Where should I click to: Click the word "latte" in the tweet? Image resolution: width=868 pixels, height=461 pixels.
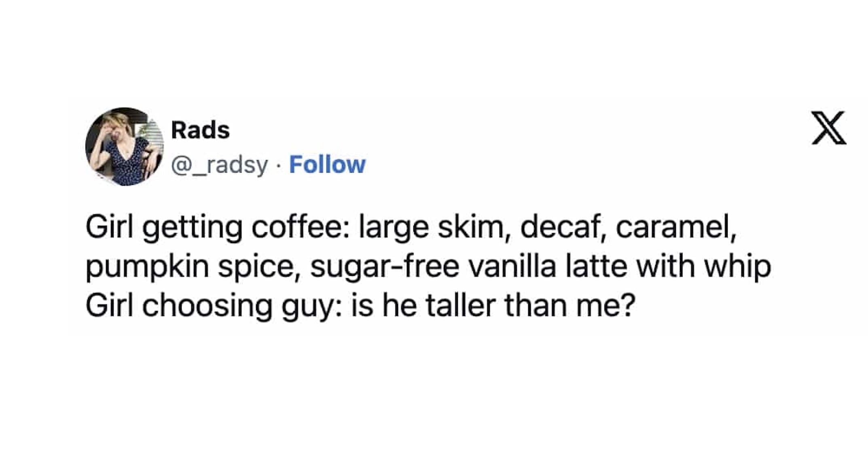596,266
